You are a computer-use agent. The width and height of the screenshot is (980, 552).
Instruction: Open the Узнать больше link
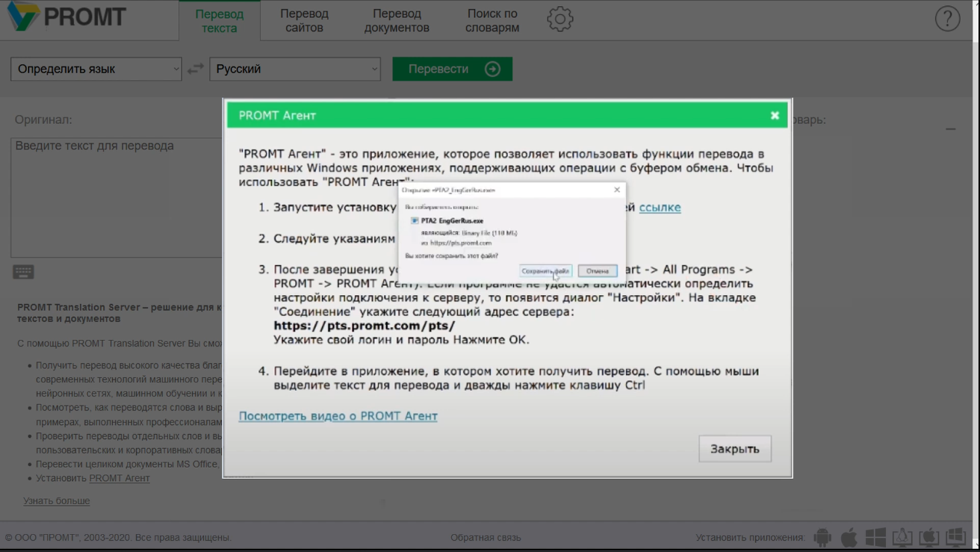pos(56,501)
